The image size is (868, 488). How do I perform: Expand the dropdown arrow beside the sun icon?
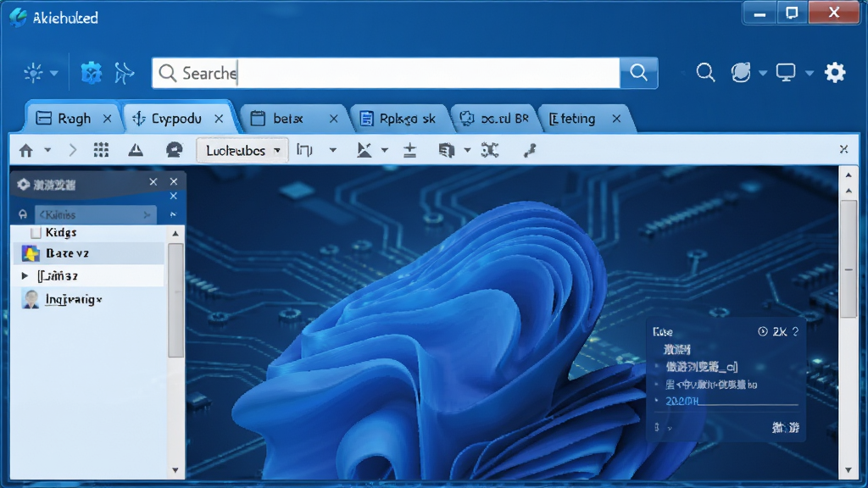[x=53, y=73]
